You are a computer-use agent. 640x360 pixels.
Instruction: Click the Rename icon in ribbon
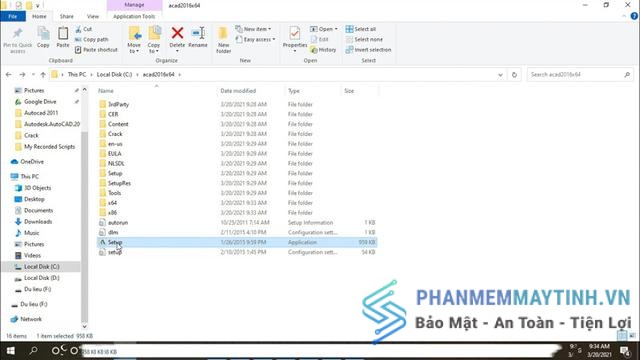(x=198, y=33)
